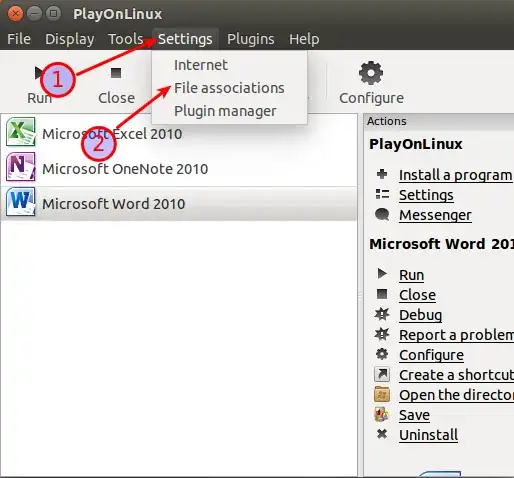Click Report a problem link
This screenshot has height=478, width=514.
[x=456, y=335]
